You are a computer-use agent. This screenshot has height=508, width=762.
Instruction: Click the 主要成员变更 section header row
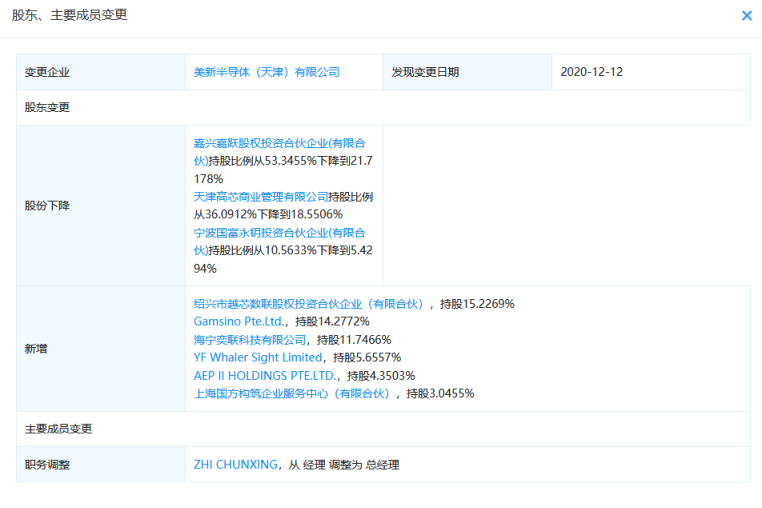tap(58, 429)
